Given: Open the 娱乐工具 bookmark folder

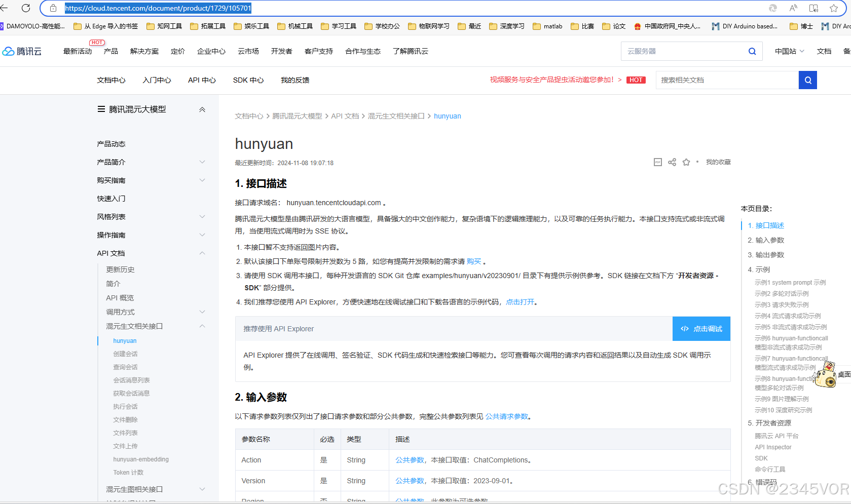Looking at the screenshot, I should point(251,26).
